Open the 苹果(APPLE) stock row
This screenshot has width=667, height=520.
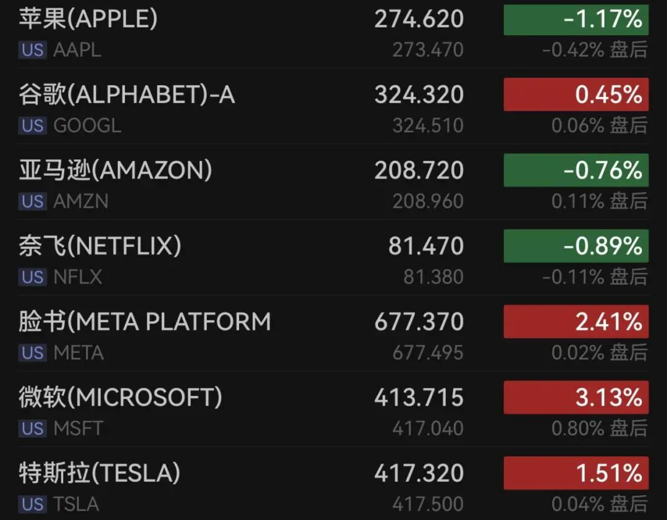[88, 19]
